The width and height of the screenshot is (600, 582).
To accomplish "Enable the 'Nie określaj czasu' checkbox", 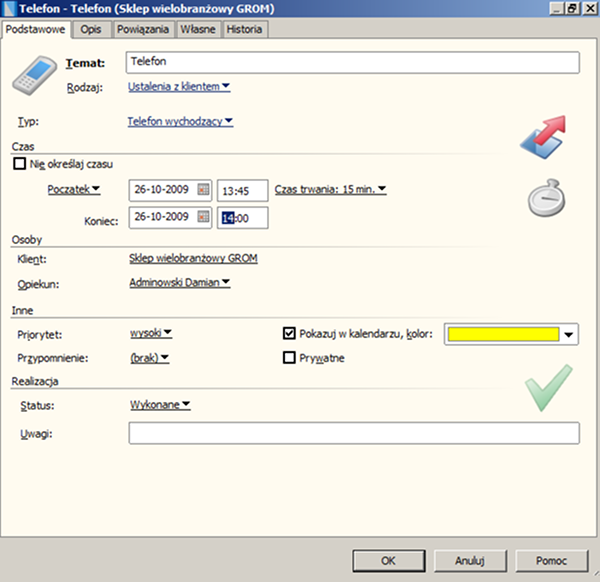I will (x=19, y=164).
